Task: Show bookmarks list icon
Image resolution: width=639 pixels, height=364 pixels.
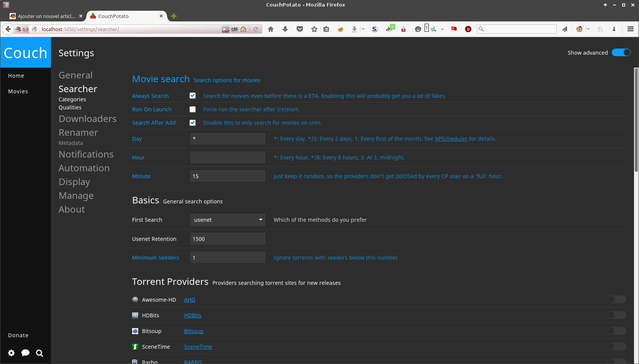Action: (326, 29)
